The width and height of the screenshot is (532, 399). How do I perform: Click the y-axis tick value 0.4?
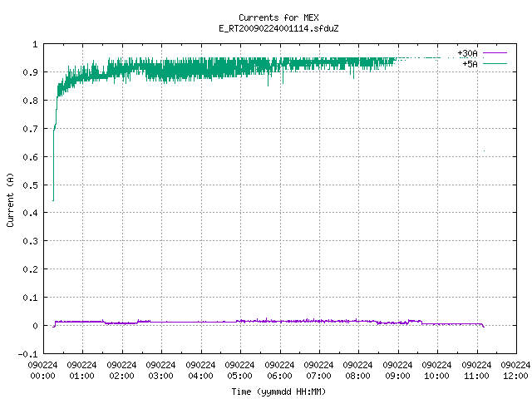30,213
